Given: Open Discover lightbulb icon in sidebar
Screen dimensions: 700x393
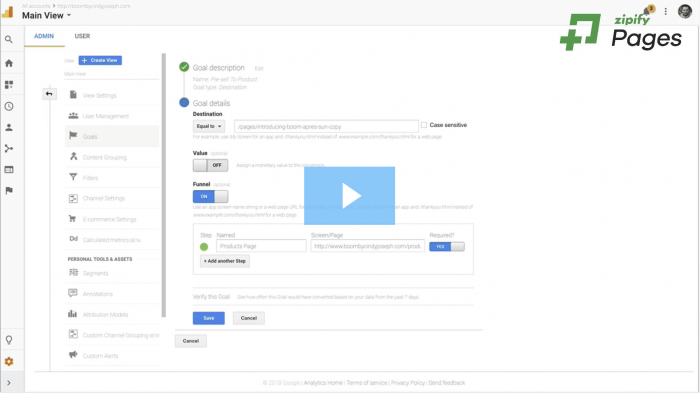Looking at the screenshot, I should [8, 340].
